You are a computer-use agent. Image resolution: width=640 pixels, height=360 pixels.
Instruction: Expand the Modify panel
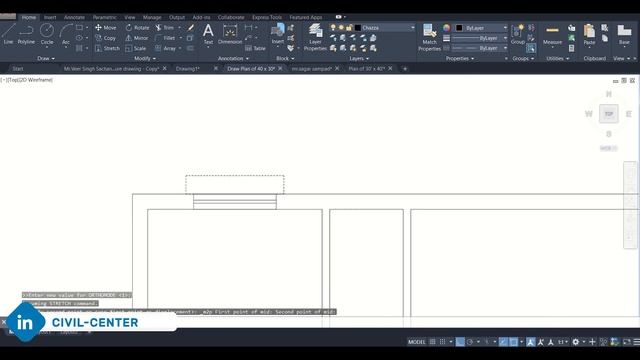[145, 58]
